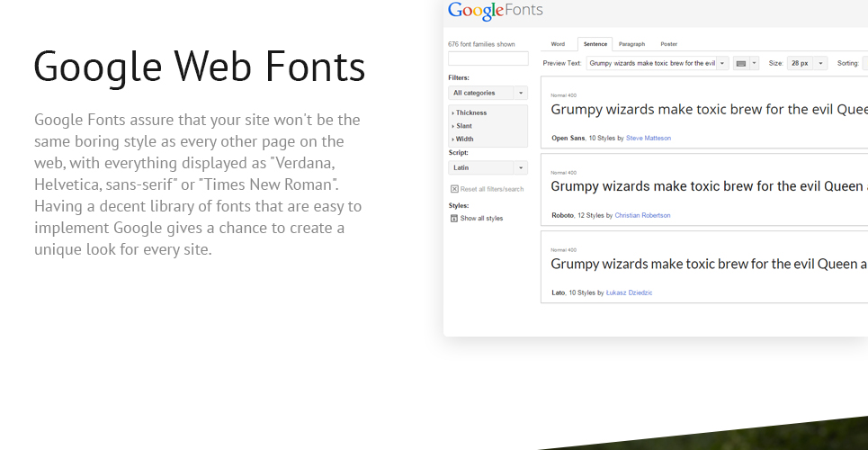Click "676 font families shown" text

tap(481, 44)
